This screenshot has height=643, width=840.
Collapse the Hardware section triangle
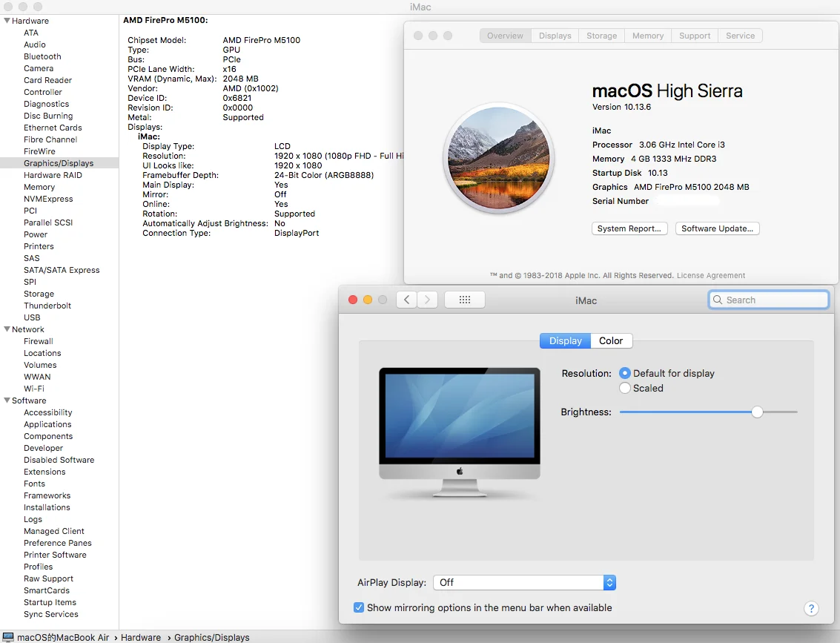[x=7, y=21]
